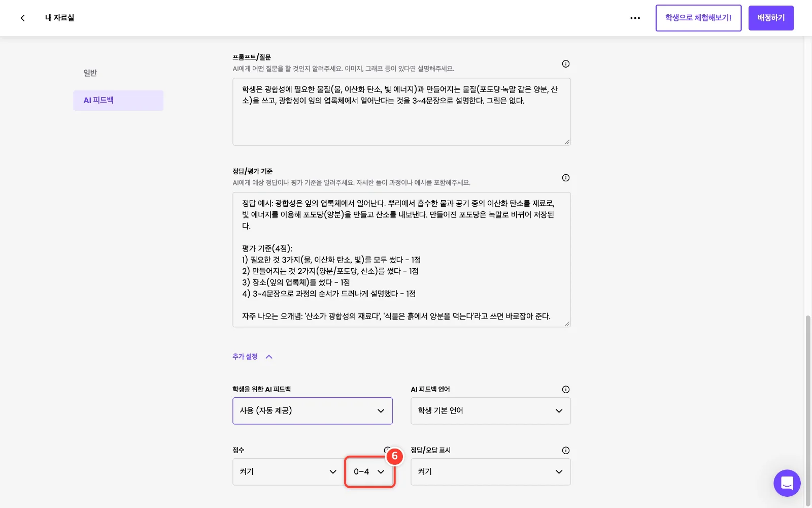
Task: Click the 배정하기 button
Action: (x=771, y=18)
